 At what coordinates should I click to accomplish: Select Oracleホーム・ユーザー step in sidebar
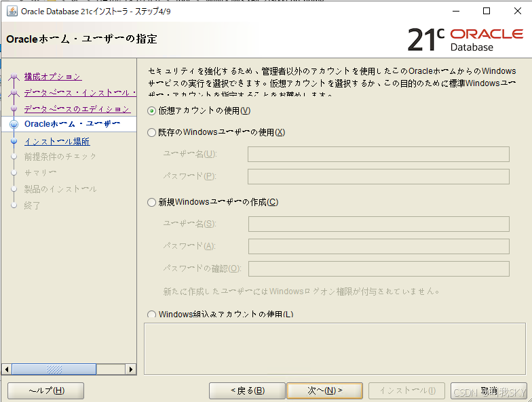click(x=72, y=124)
